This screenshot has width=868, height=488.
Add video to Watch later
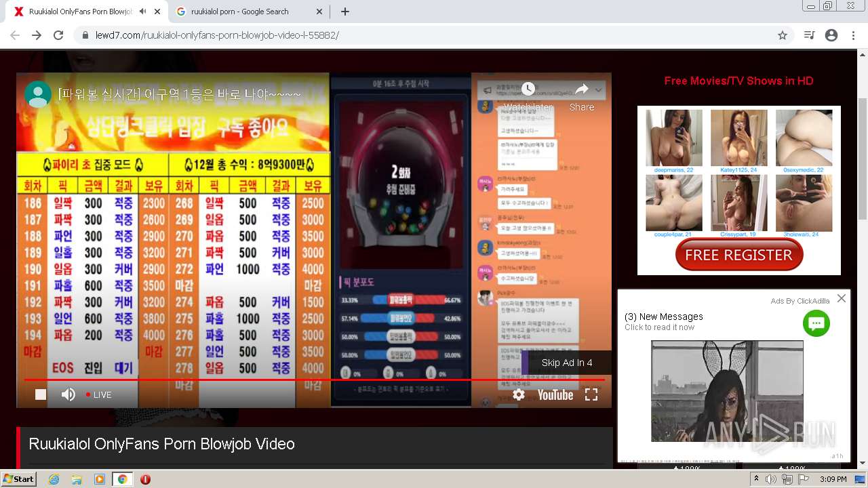[528, 96]
